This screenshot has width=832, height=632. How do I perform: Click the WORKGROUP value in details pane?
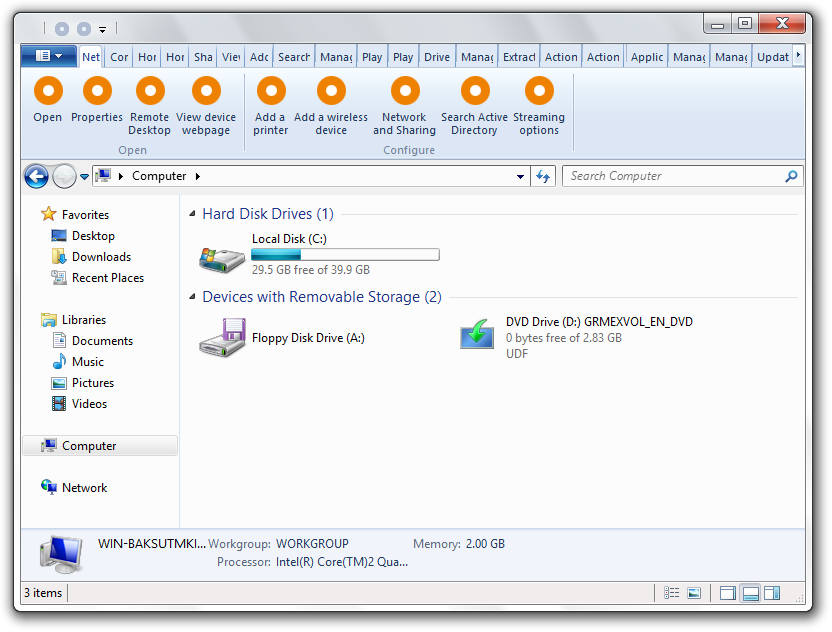tap(312, 544)
